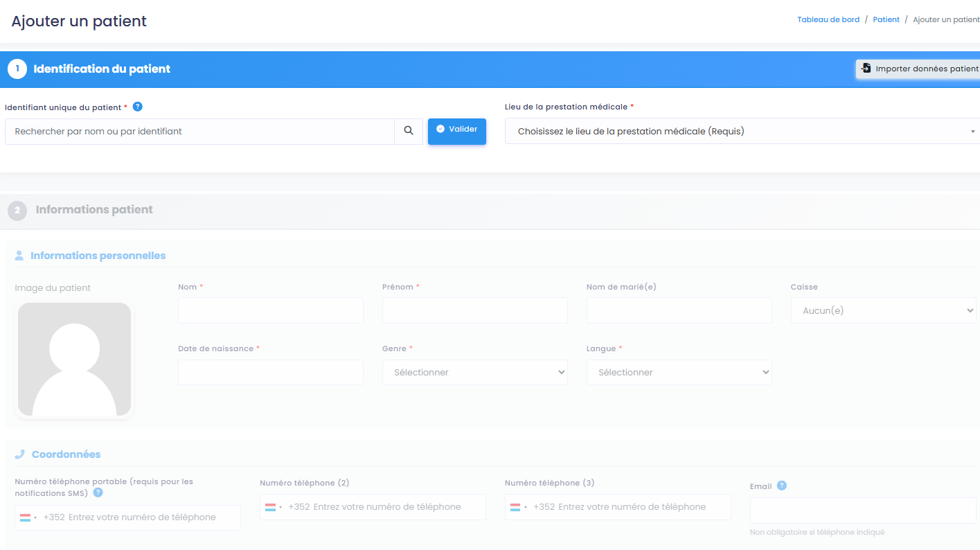Go to Tableau de bord breadcrumb
The image size is (980, 550).
pos(828,19)
